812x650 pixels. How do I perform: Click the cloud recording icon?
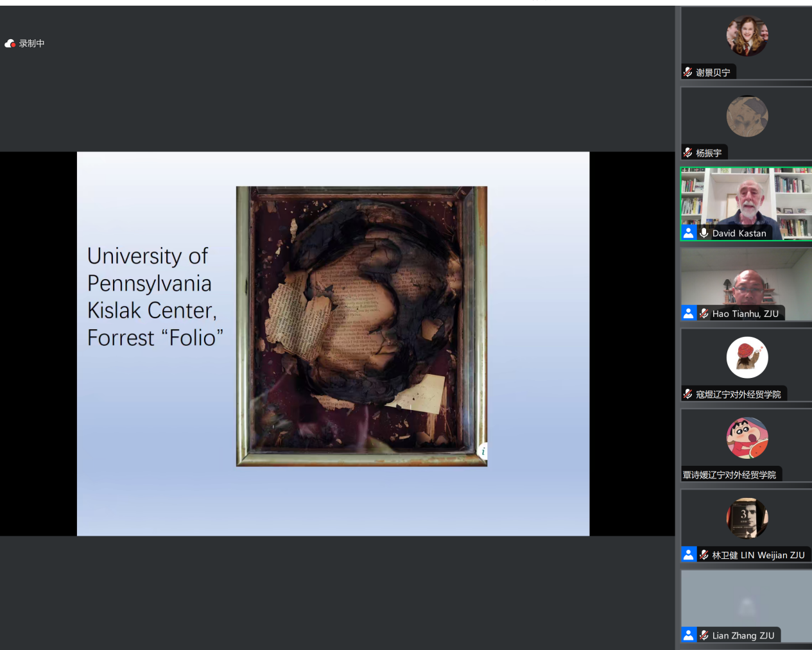[10, 44]
